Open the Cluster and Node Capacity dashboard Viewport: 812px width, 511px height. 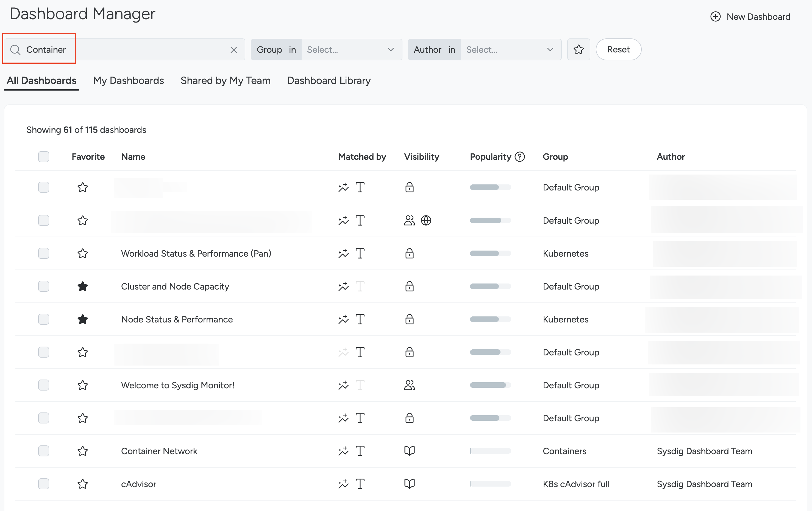pos(175,286)
